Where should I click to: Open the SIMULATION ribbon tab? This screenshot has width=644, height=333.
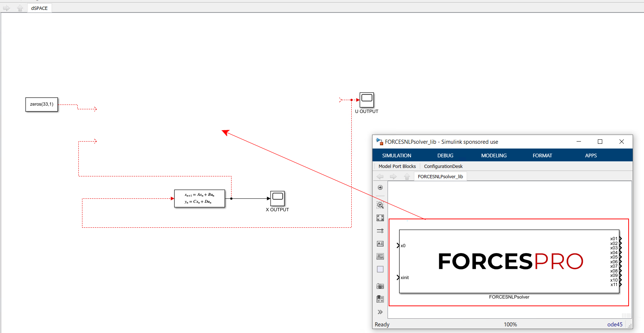(396, 155)
